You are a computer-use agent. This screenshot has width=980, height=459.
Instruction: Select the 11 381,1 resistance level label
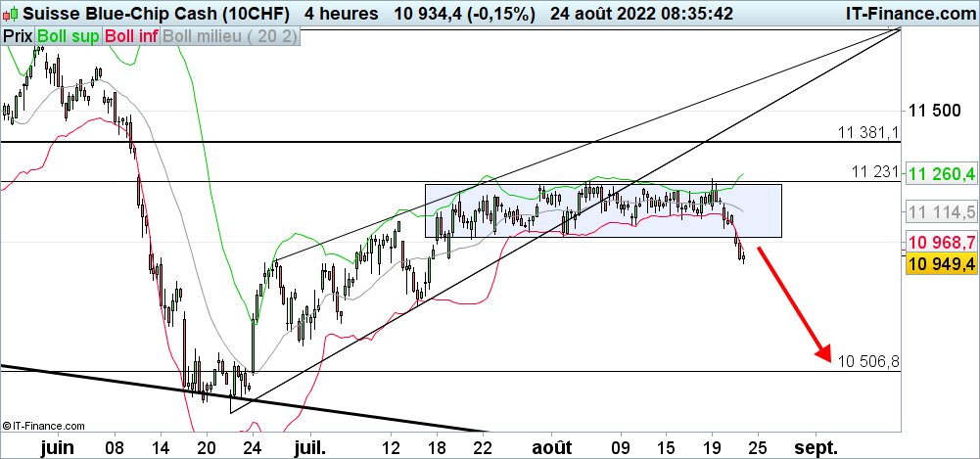point(867,132)
